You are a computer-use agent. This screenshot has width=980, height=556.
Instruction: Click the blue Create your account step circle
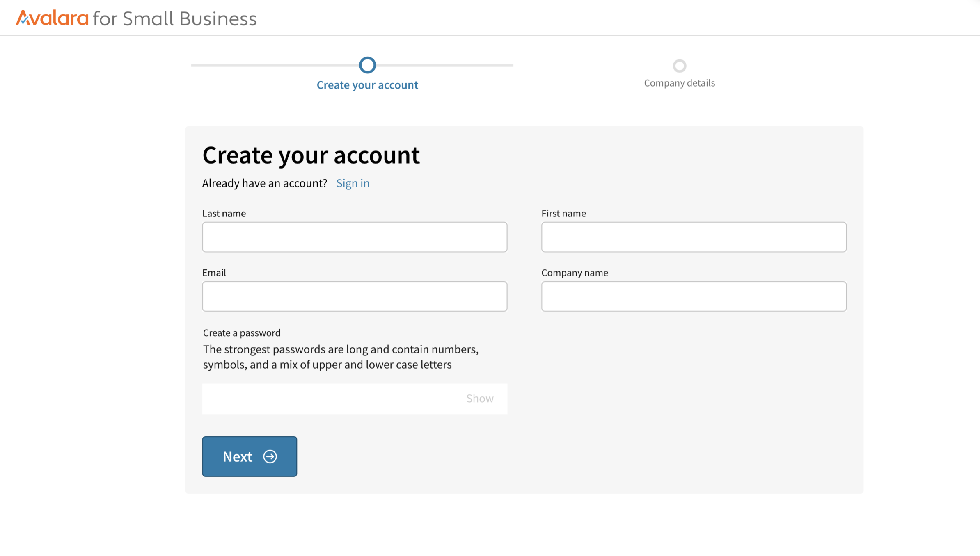(367, 65)
